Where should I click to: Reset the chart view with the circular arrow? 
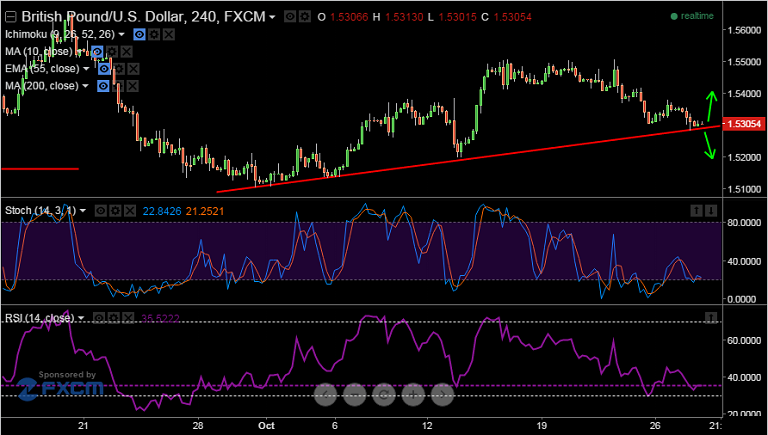pos(384,394)
